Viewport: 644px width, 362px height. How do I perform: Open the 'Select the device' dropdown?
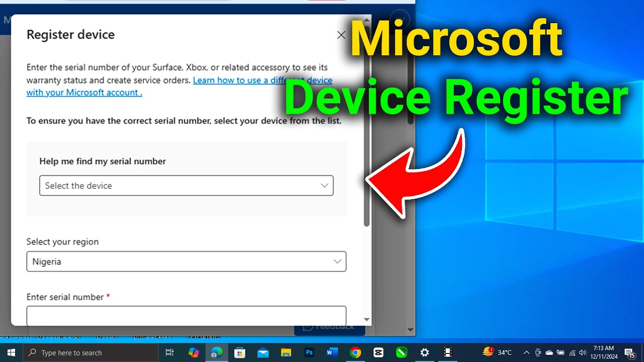[x=186, y=186]
